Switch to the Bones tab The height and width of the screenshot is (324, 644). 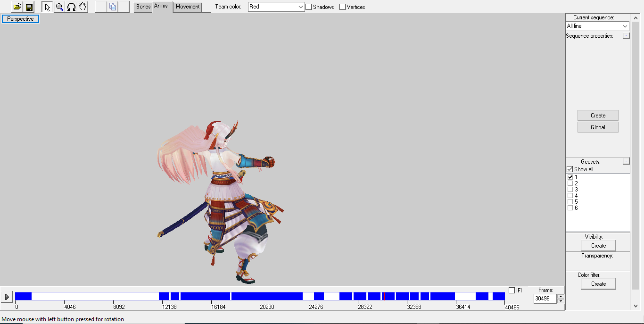pyautogui.click(x=143, y=7)
